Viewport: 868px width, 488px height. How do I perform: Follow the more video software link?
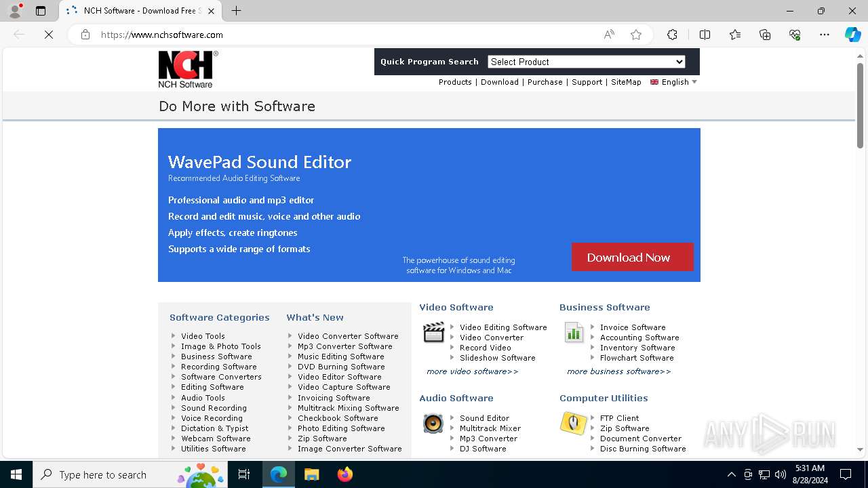(x=473, y=371)
